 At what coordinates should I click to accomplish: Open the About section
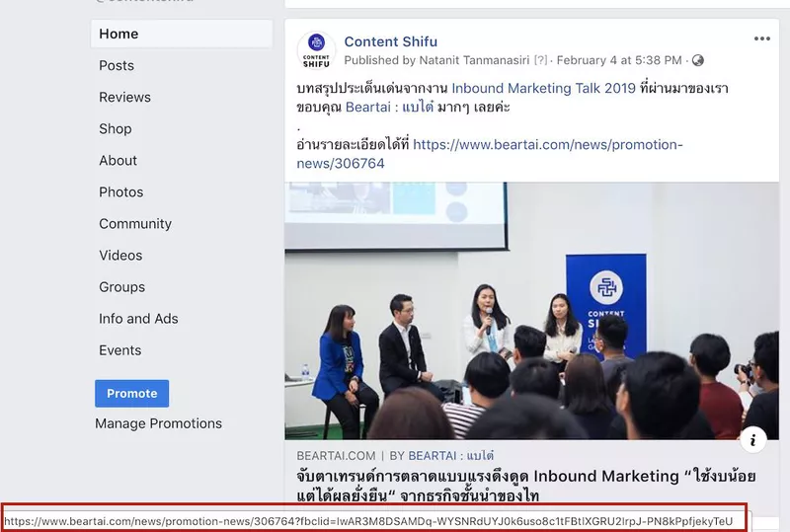[x=118, y=160]
